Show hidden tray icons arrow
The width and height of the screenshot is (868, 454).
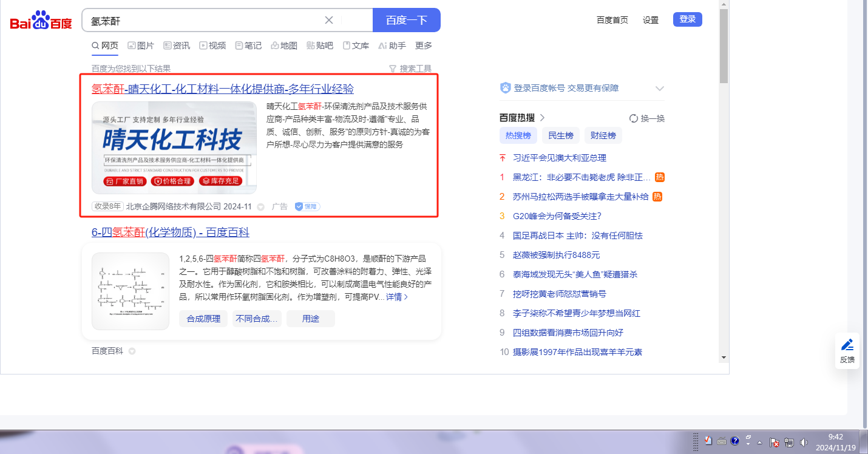tap(761, 442)
